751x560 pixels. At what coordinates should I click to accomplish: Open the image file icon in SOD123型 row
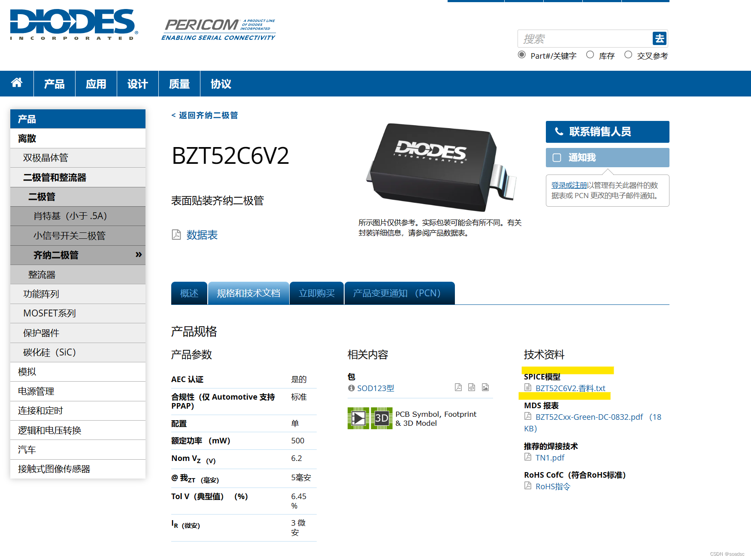tap(485, 387)
